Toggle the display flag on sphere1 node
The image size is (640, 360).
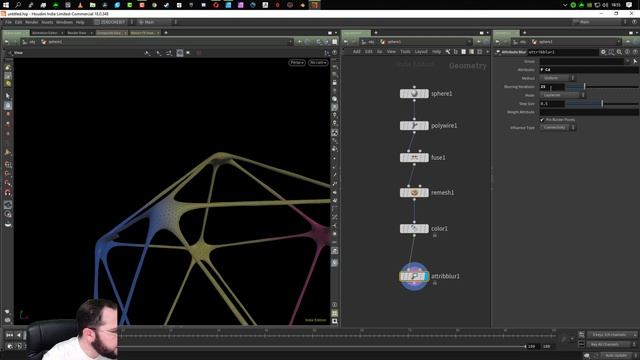[x=426, y=93]
